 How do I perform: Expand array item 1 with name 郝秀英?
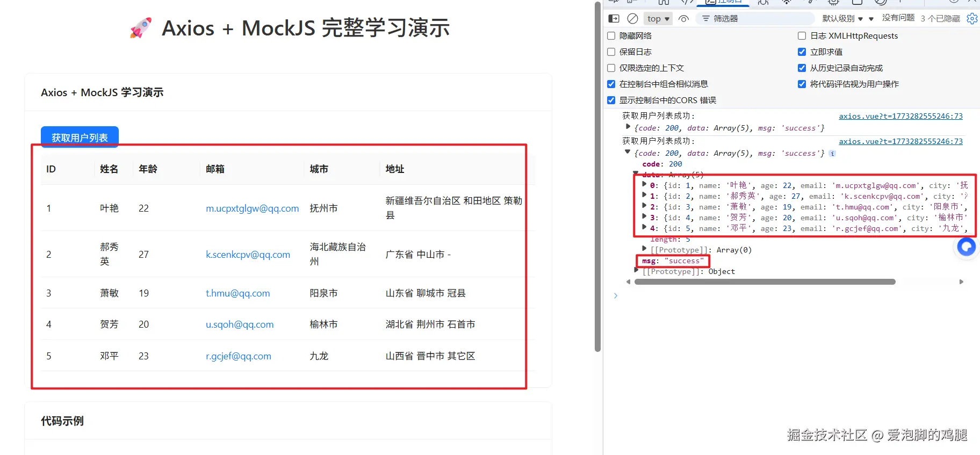[x=644, y=195]
